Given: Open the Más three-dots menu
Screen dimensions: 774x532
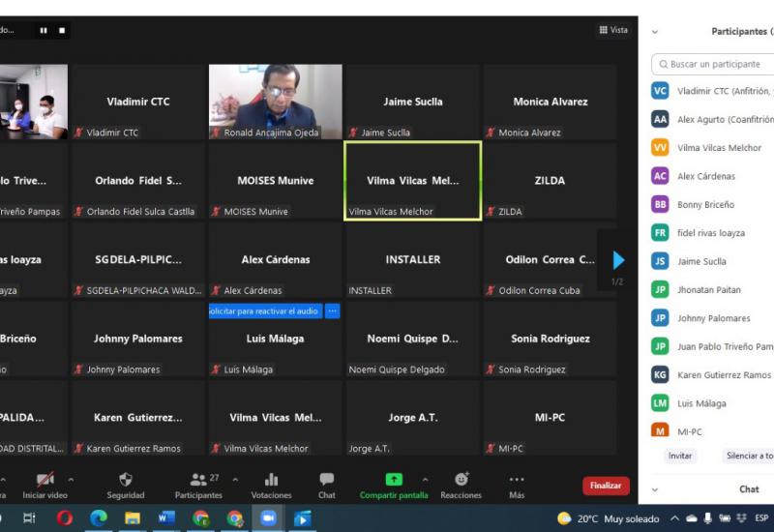Looking at the screenshot, I should [517, 480].
